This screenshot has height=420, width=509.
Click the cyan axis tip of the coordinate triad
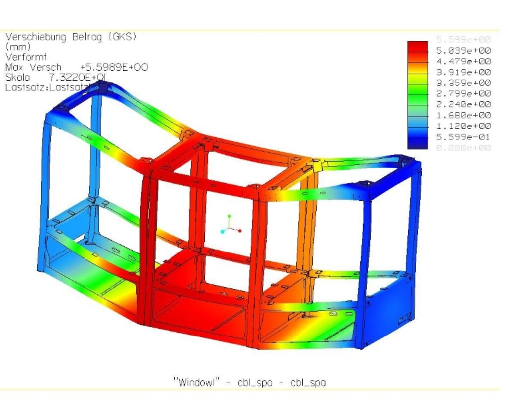222,231
